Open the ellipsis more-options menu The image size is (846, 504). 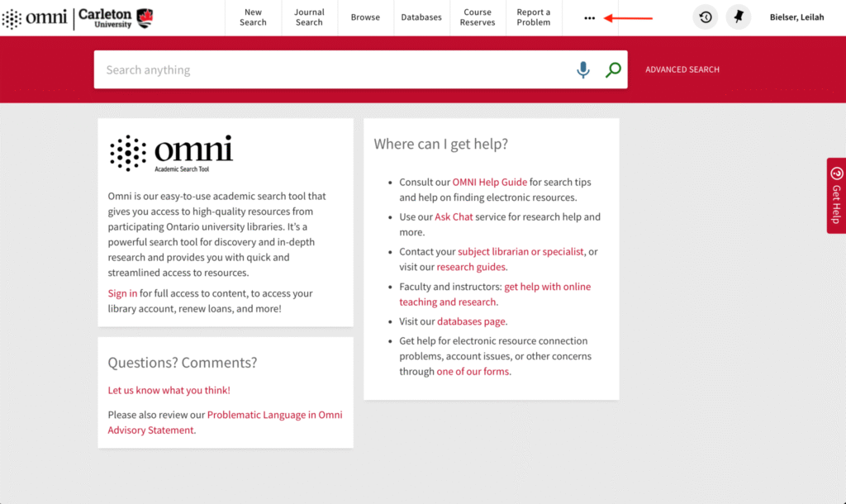click(589, 17)
